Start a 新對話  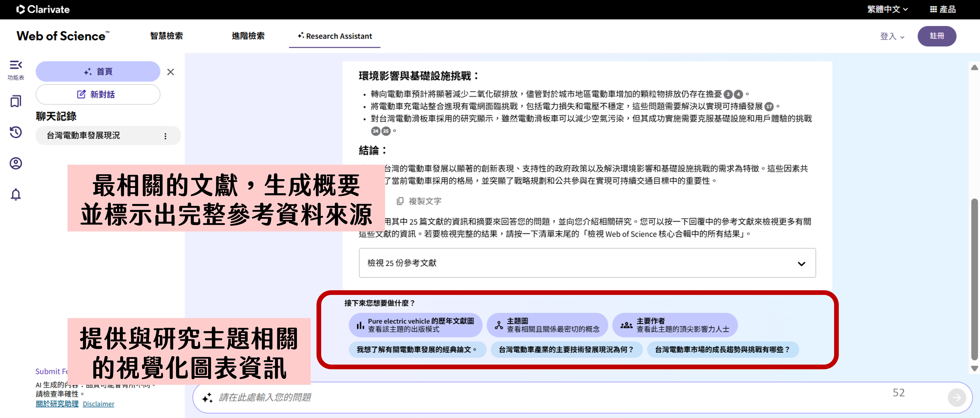[x=98, y=94]
